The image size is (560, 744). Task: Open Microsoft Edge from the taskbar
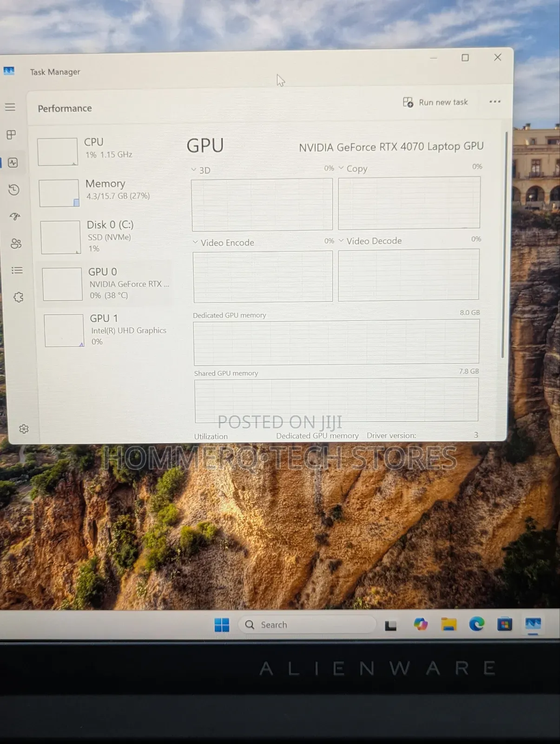(477, 624)
